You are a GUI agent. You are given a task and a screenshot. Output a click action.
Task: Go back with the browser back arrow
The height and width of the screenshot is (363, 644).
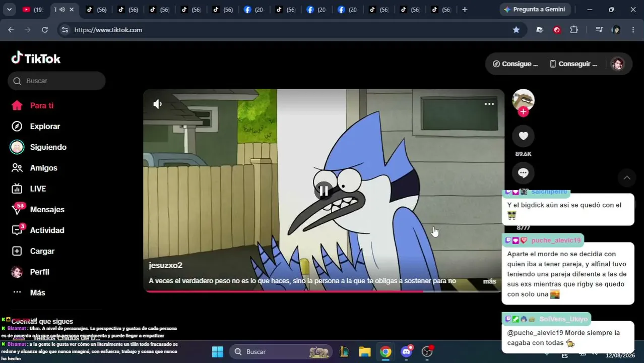click(x=11, y=30)
